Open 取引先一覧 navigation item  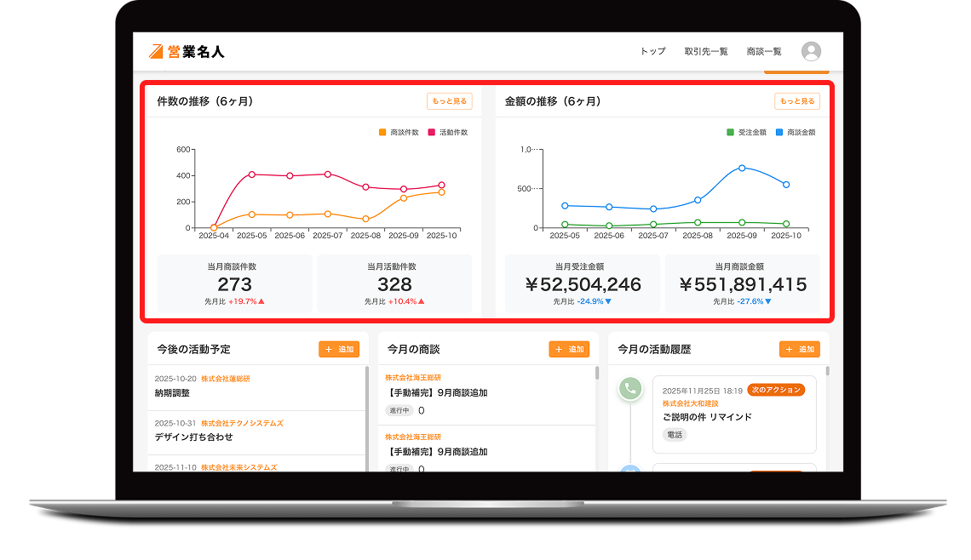[x=706, y=52]
